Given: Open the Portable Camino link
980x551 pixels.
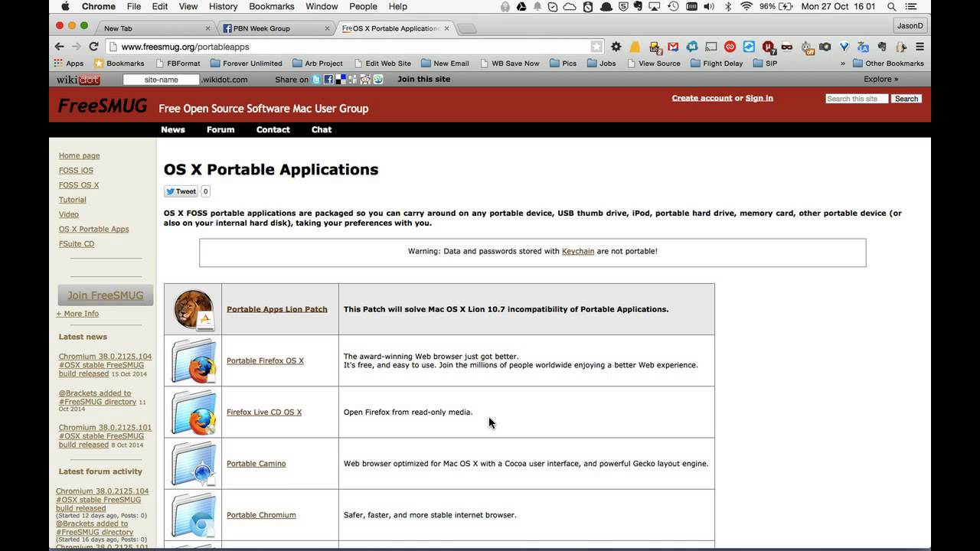Looking at the screenshot, I should click(256, 464).
